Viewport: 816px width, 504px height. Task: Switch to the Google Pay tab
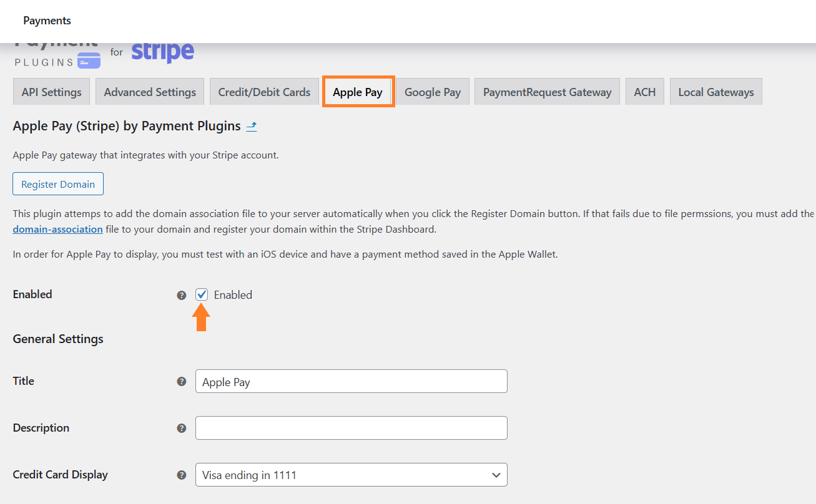click(433, 92)
